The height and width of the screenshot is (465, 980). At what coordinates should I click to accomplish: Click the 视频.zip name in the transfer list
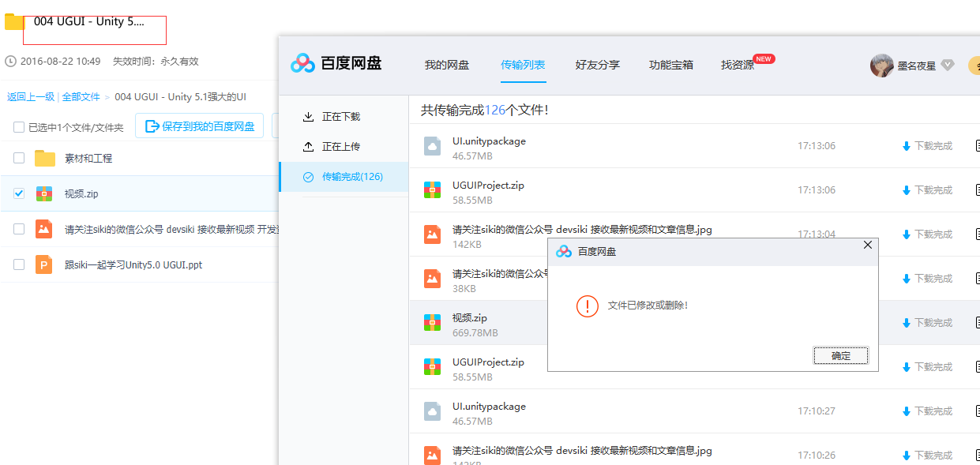click(x=470, y=317)
